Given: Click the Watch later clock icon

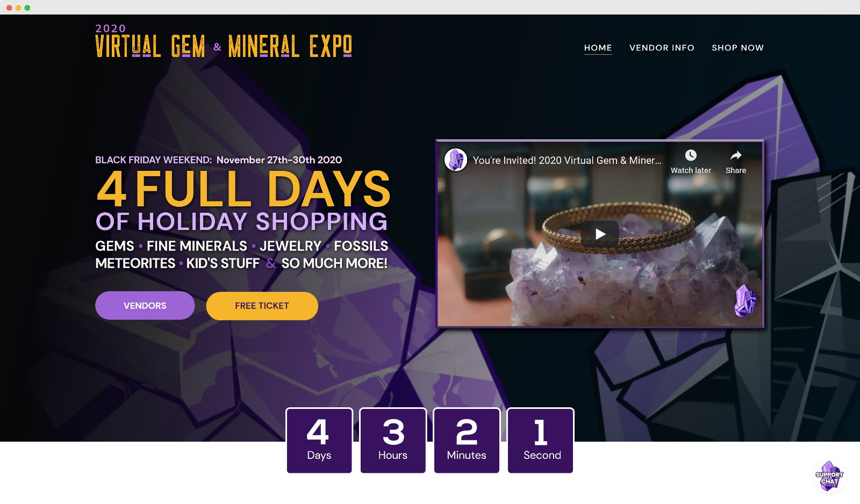Looking at the screenshot, I should pos(691,155).
